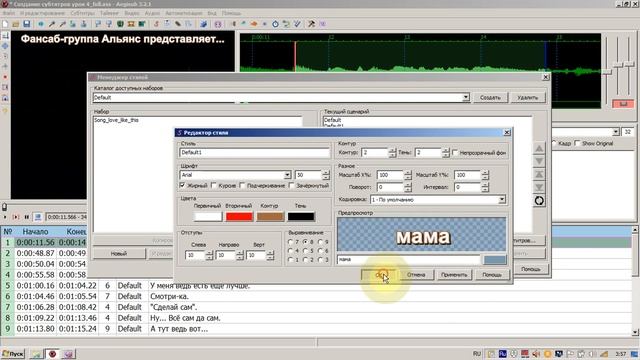Open the options hammer-wrench toolbar icon

(x=311, y=24)
